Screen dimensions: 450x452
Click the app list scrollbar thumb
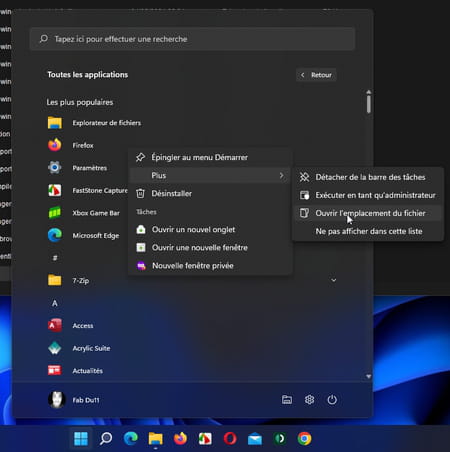[368, 104]
